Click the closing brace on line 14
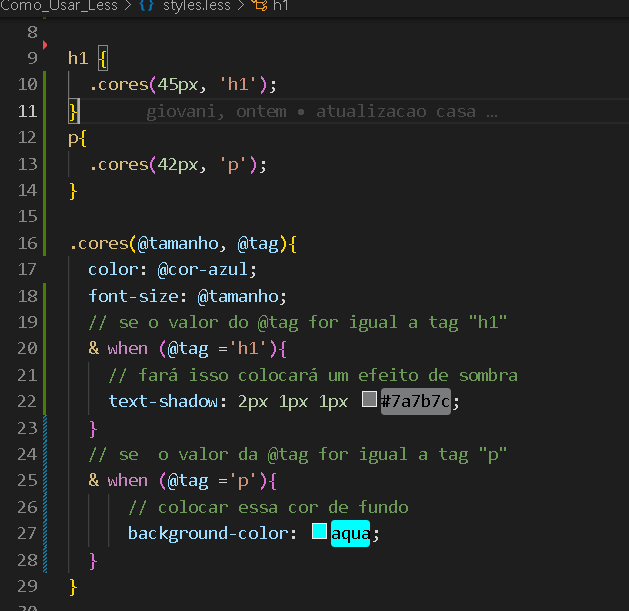 click(x=73, y=191)
